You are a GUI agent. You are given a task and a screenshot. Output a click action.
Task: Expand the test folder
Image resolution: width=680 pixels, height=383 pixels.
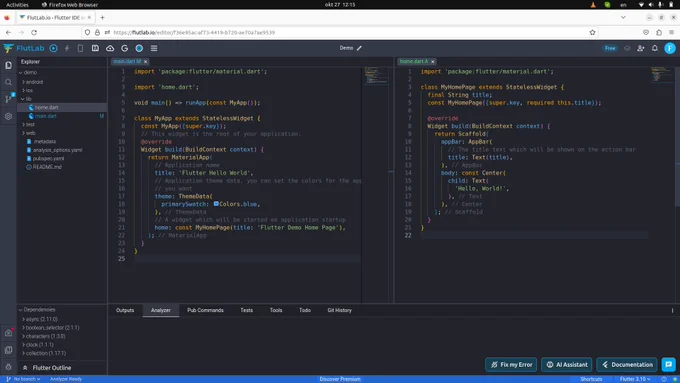pyautogui.click(x=23, y=124)
